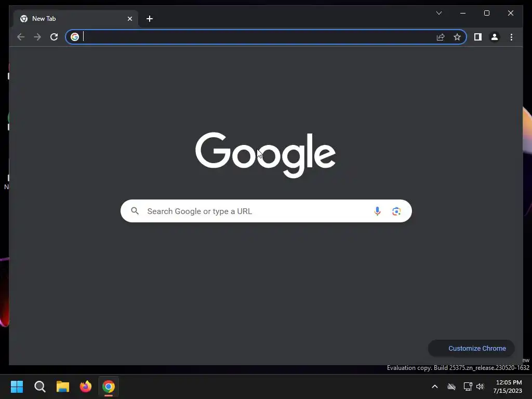
Task: Go back using the back arrow
Action: point(21,37)
